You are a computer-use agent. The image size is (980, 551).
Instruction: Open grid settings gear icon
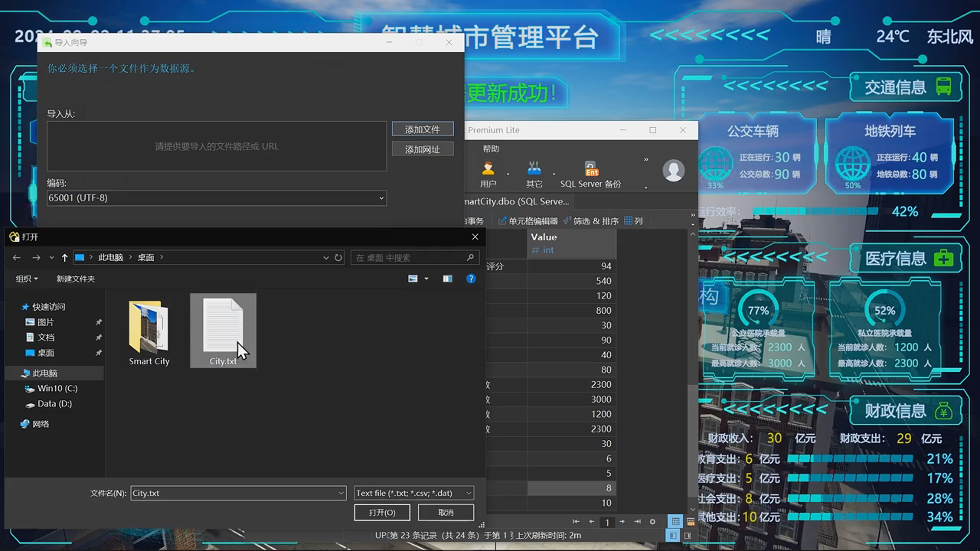652,521
